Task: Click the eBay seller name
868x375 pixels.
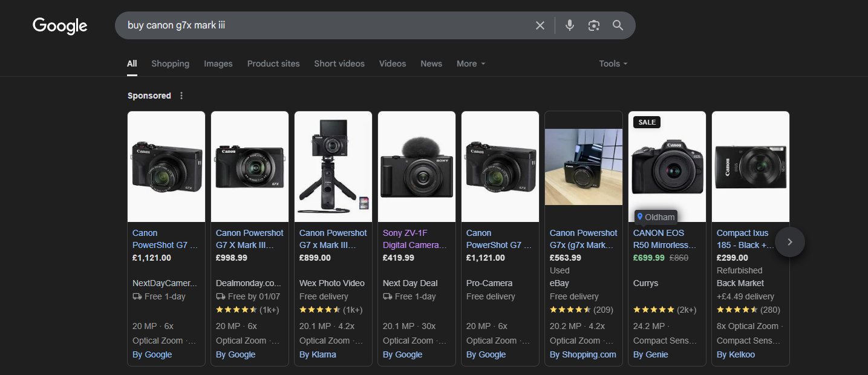Action: tap(560, 283)
